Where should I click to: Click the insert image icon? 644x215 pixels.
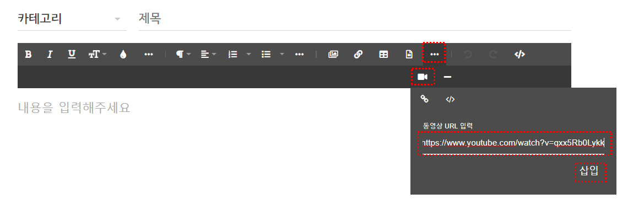click(x=333, y=54)
